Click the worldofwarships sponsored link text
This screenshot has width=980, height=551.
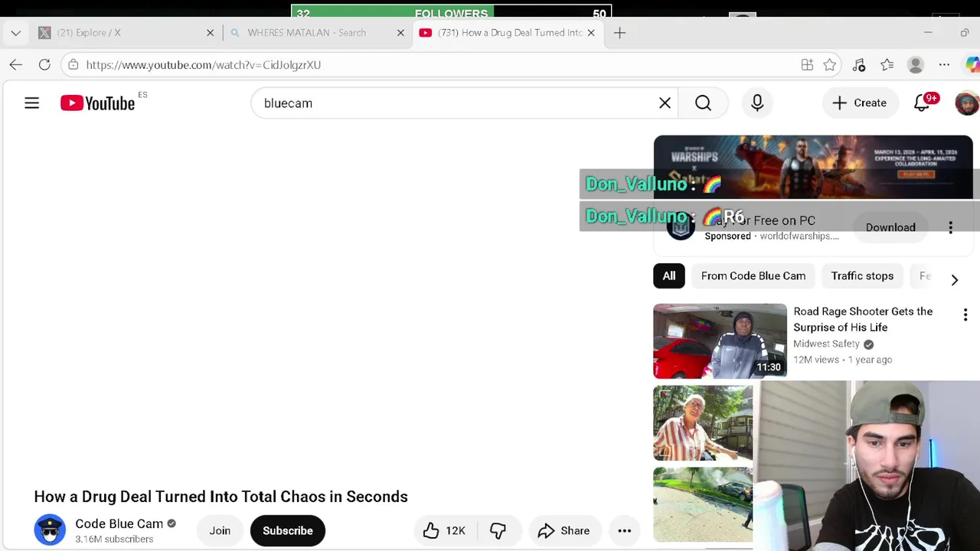tap(799, 236)
